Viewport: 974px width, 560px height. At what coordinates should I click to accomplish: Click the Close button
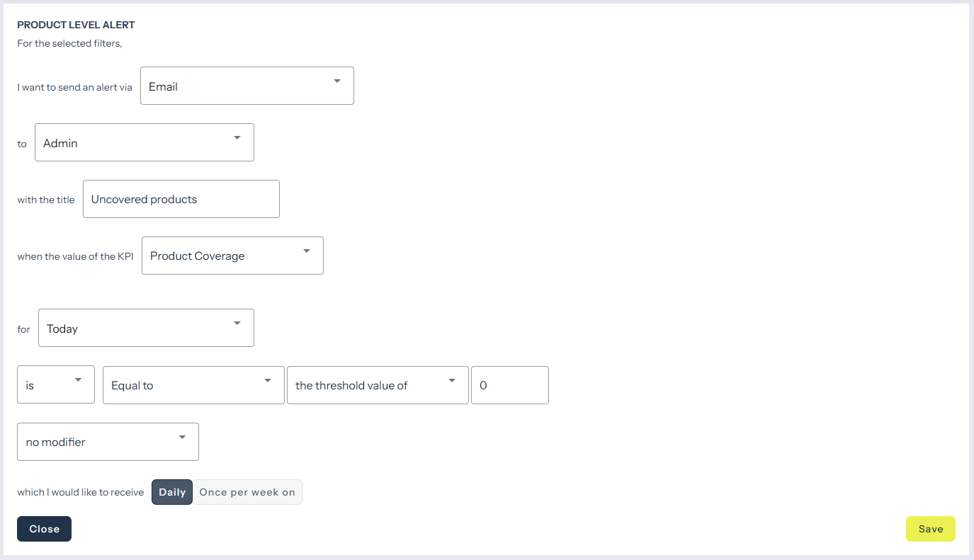pyautogui.click(x=44, y=529)
